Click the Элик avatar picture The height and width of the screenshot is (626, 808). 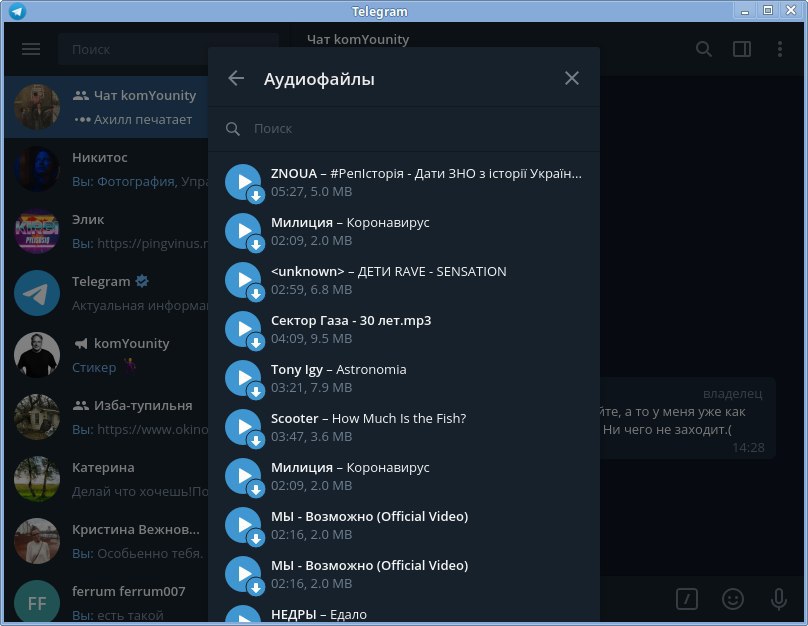pyautogui.click(x=37, y=231)
